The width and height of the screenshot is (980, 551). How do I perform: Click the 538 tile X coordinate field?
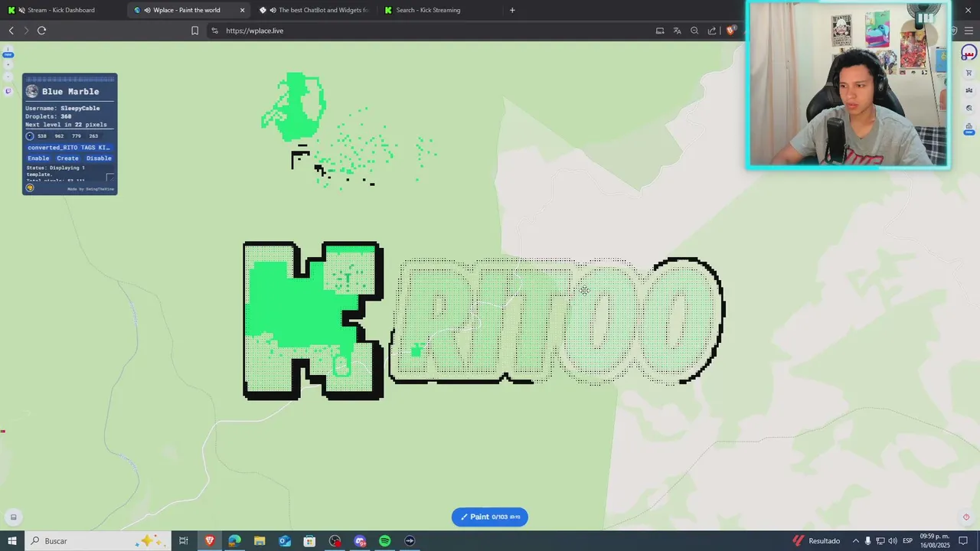coord(42,136)
